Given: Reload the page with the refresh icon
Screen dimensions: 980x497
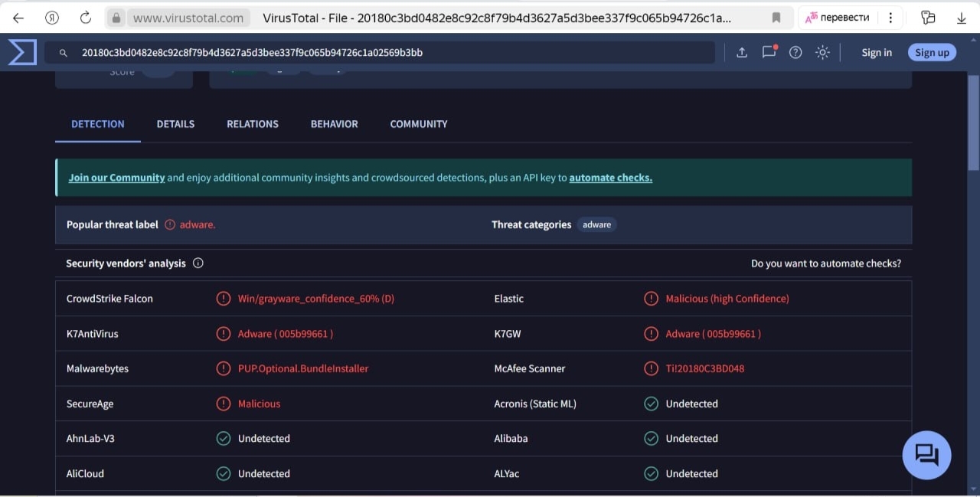Looking at the screenshot, I should [x=86, y=18].
